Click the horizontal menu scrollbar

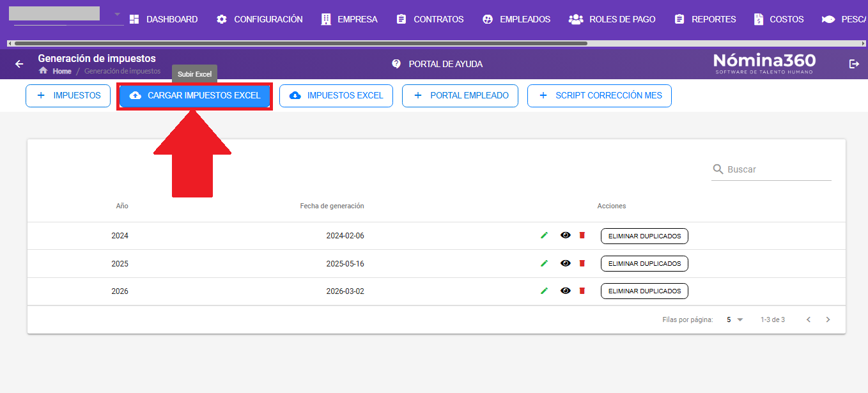click(x=300, y=43)
